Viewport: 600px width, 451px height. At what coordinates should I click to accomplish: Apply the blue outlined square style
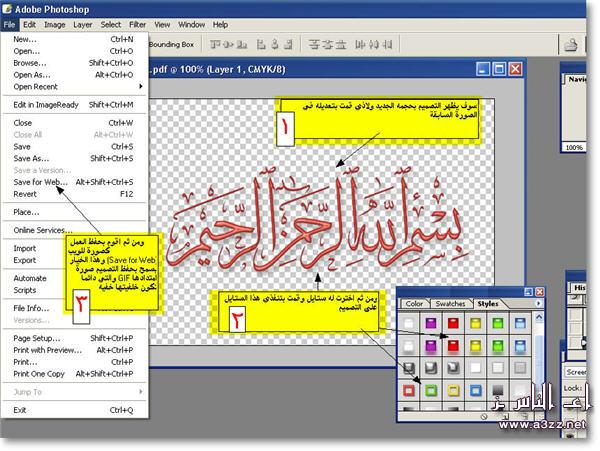(475, 391)
